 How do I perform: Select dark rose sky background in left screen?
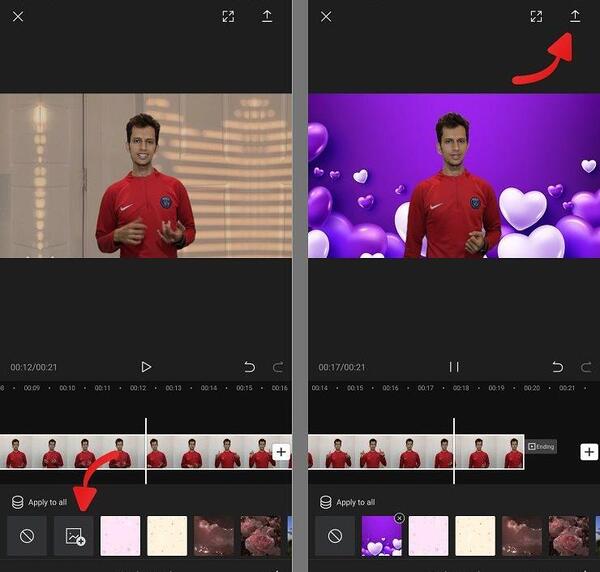click(x=214, y=536)
